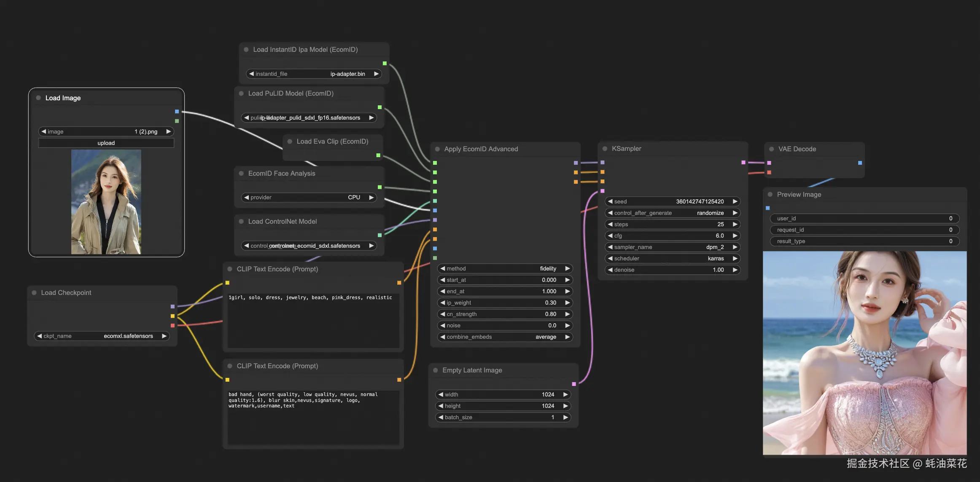
Task: Collapse the KSampler node via its title dot
Action: (606, 148)
